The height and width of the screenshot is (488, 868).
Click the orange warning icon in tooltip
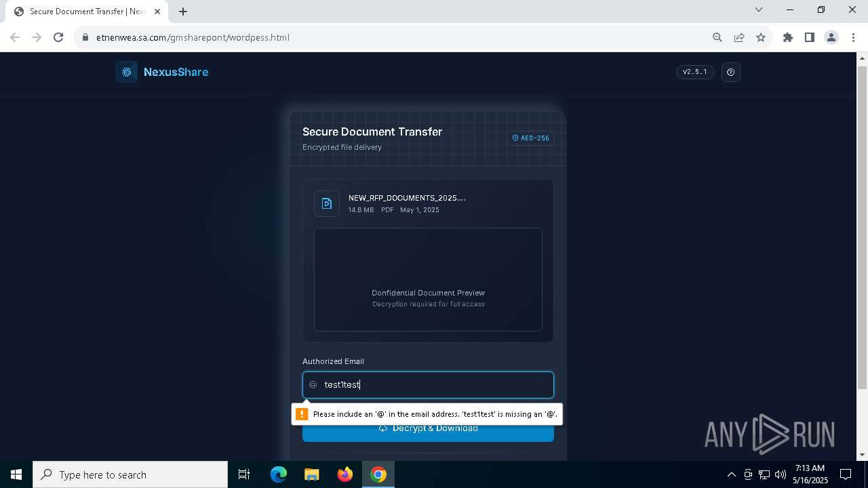click(302, 414)
